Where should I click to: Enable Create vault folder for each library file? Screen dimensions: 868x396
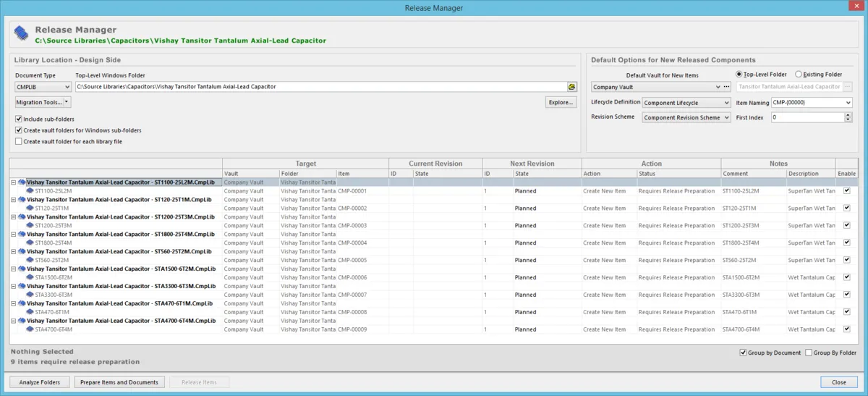click(x=19, y=142)
